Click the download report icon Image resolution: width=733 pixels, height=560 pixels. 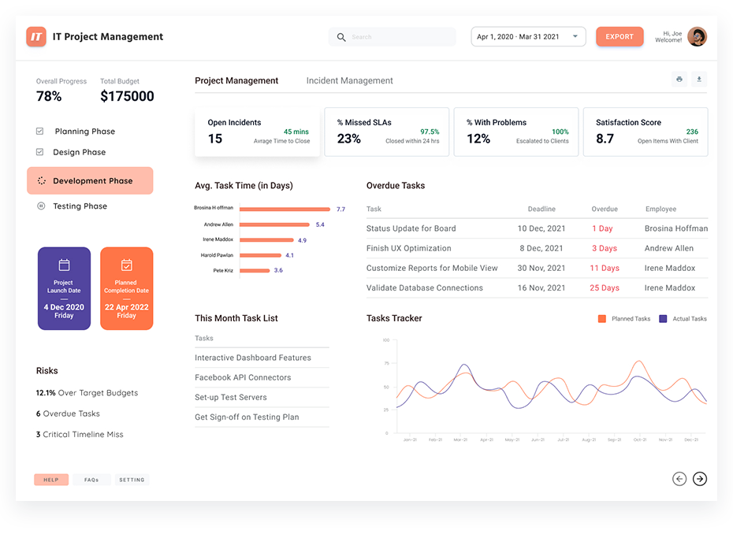(699, 79)
